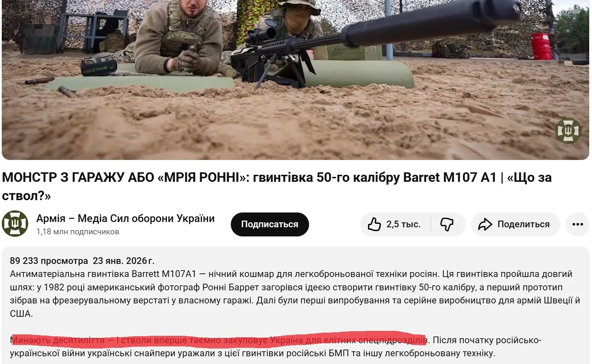This screenshot has height=364, width=592.
Task: Open Армія – Медіа Сил оборони України channel
Action: point(125,218)
